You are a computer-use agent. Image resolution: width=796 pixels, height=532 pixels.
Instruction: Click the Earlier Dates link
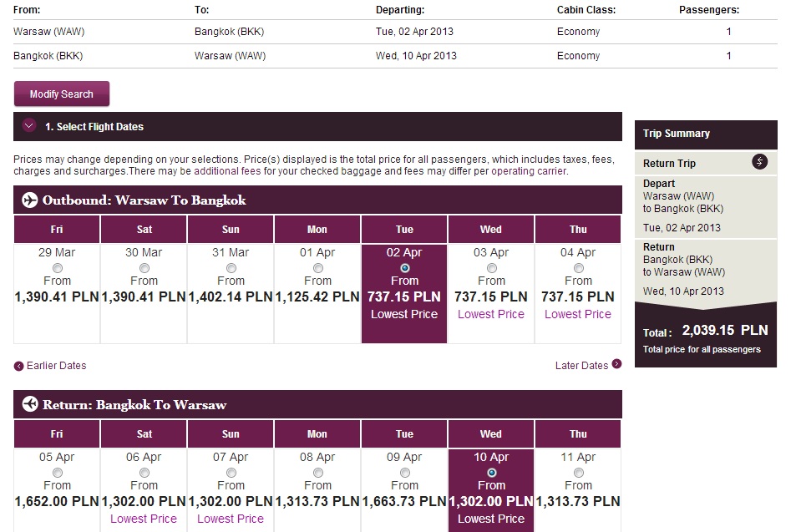coord(56,366)
